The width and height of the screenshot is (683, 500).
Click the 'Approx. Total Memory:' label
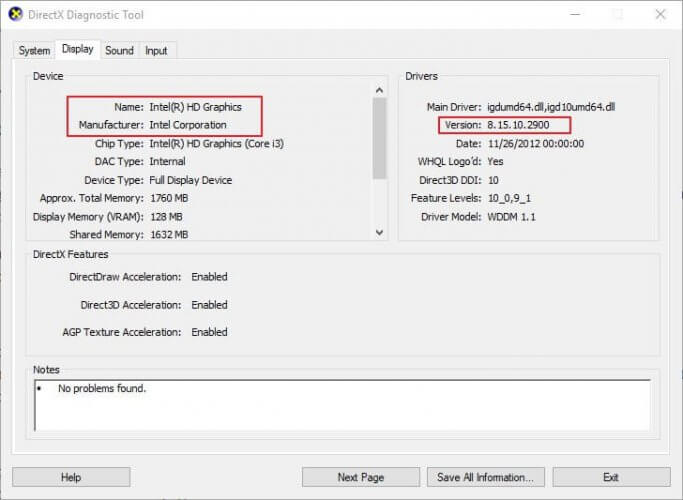(x=91, y=198)
